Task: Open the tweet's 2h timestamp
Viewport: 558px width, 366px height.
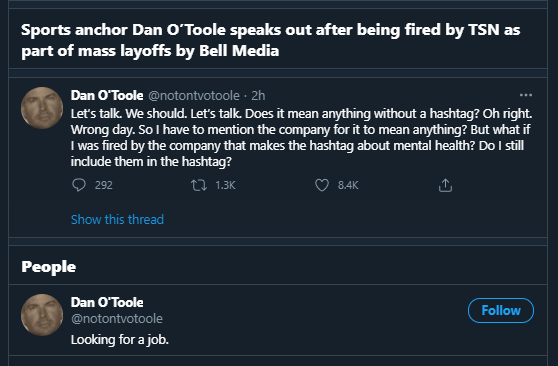Action: point(258,95)
